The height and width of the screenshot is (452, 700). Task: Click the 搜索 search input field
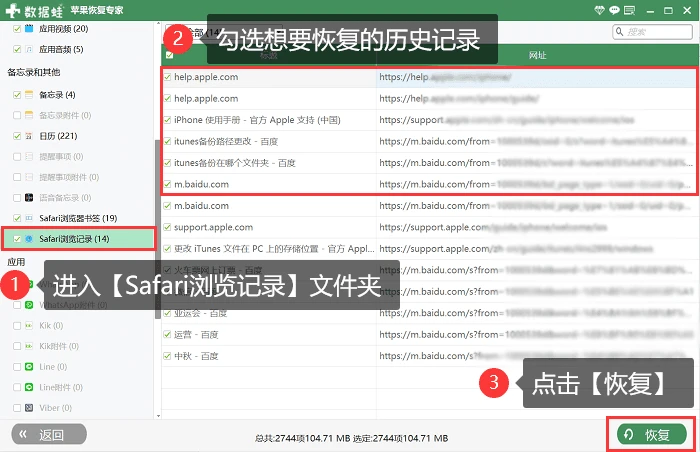(652, 32)
